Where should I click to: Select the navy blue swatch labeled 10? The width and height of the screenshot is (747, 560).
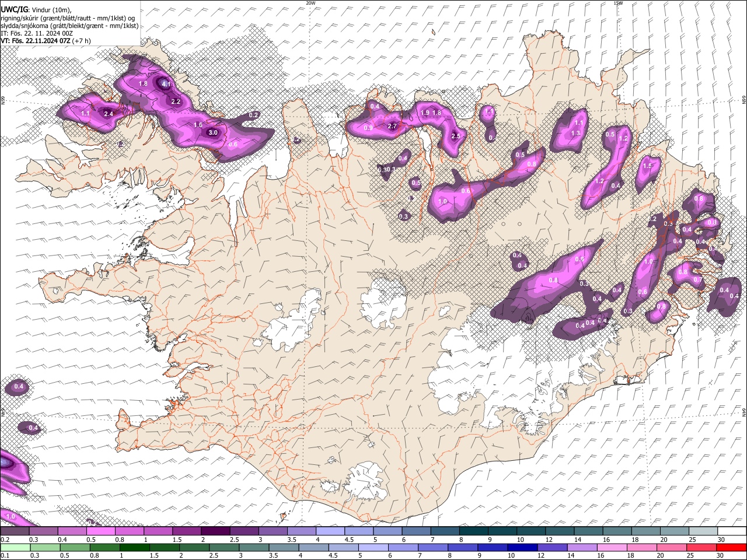(x=522, y=548)
